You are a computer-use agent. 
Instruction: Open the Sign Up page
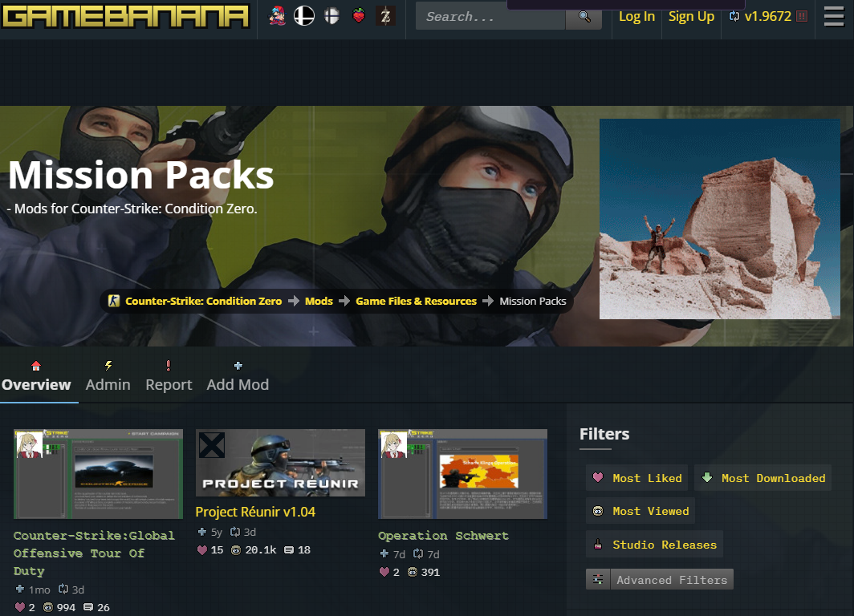point(691,16)
